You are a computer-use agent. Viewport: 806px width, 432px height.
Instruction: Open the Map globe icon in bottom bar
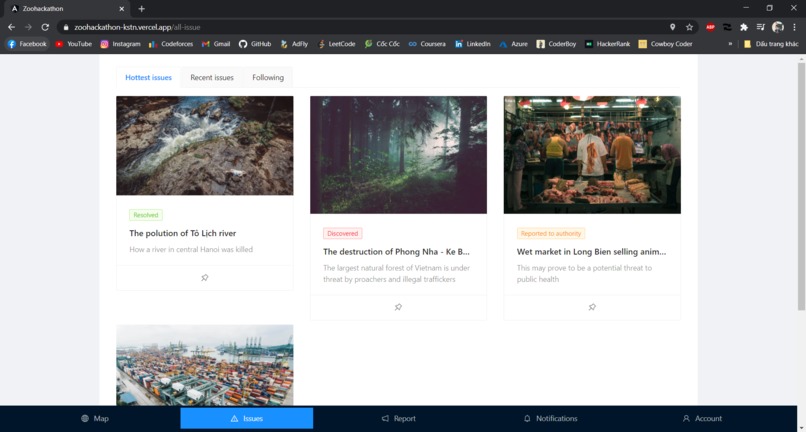(x=85, y=419)
